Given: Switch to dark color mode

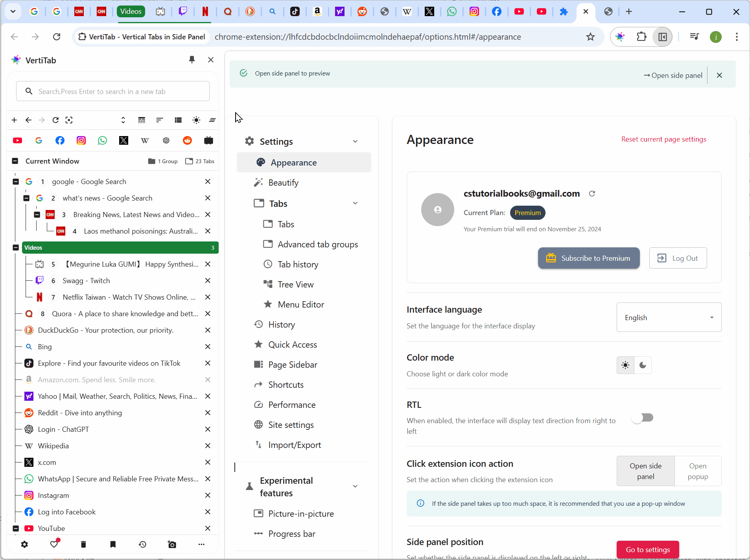Looking at the screenshot, I should (643, 365).
